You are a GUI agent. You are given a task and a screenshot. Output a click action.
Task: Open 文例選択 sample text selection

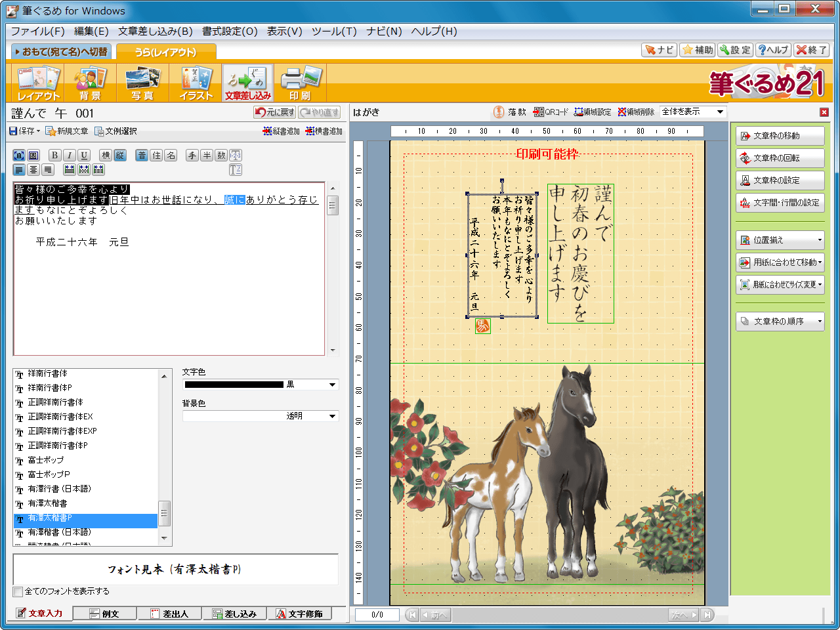click(x=115, y=131)
